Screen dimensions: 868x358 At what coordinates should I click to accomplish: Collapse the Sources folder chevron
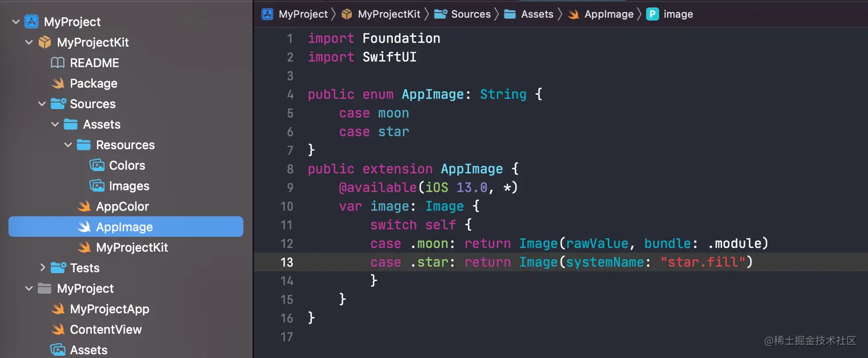click(42, 104)
